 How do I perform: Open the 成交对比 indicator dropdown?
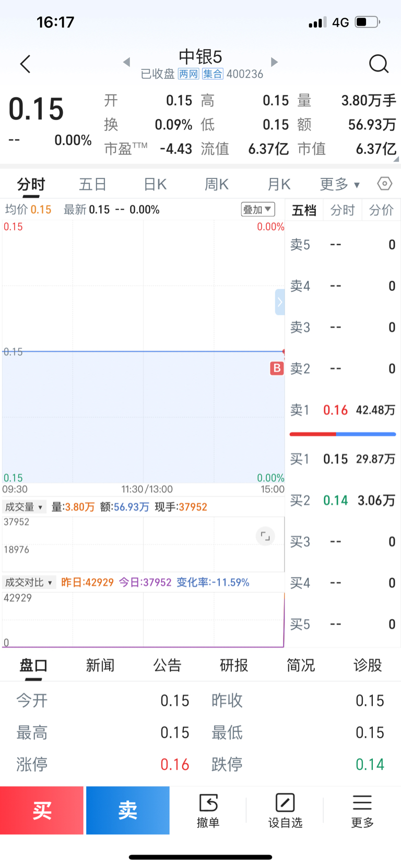29,582
